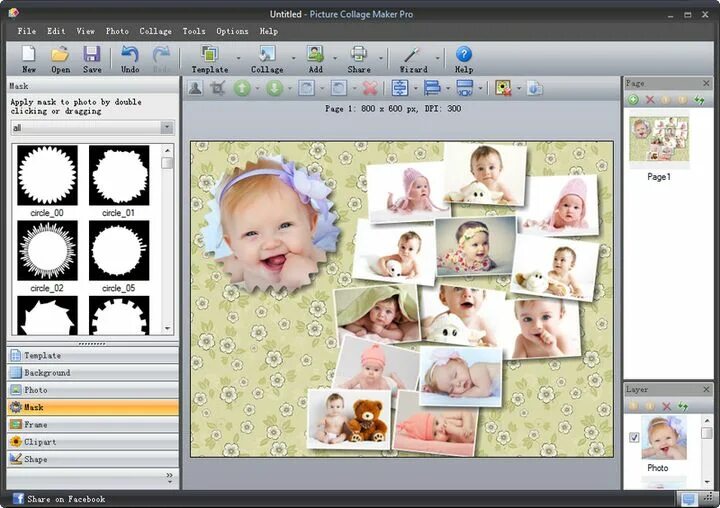Open a file with the Open icon
This screenshot has height=508, width=720.
click(61, 59)
